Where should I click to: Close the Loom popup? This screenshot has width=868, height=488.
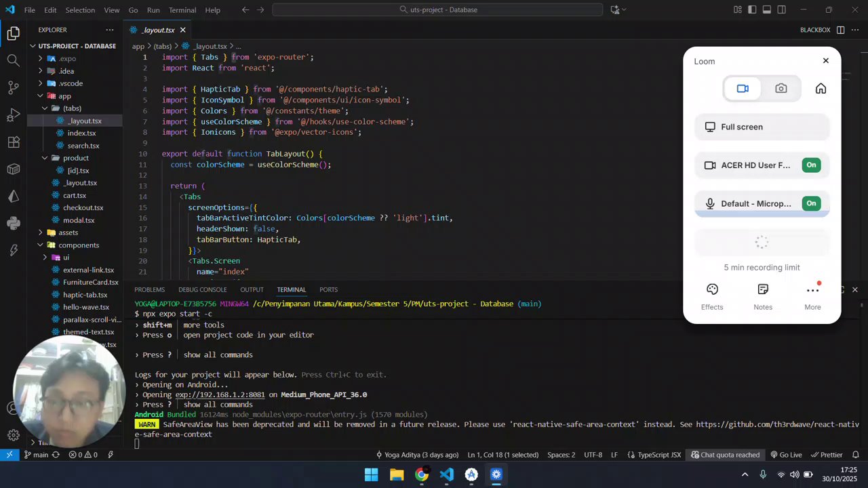825,61
